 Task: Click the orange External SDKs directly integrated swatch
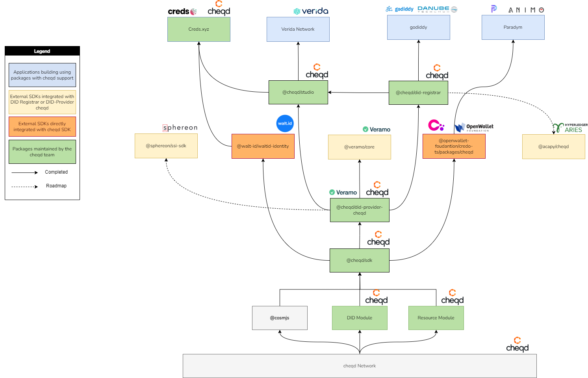pyautogui.click(x=42, y=126)
